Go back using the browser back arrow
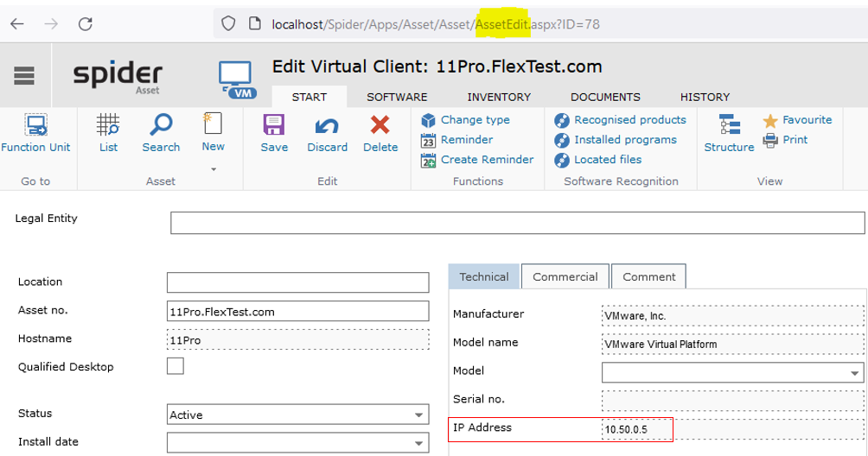Image resolution: width=868 pixels, height=456 pixels. 17,24
